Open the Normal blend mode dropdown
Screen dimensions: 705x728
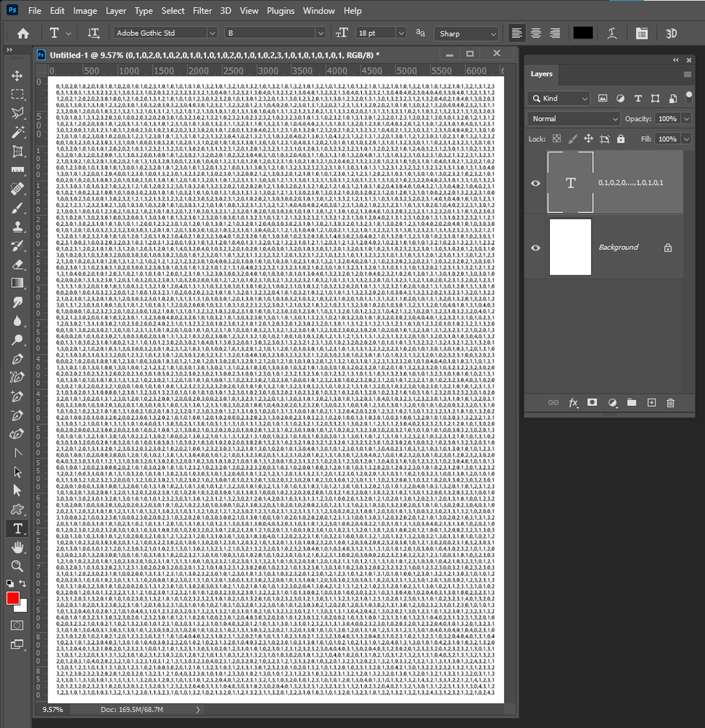[x=574, y=119]
